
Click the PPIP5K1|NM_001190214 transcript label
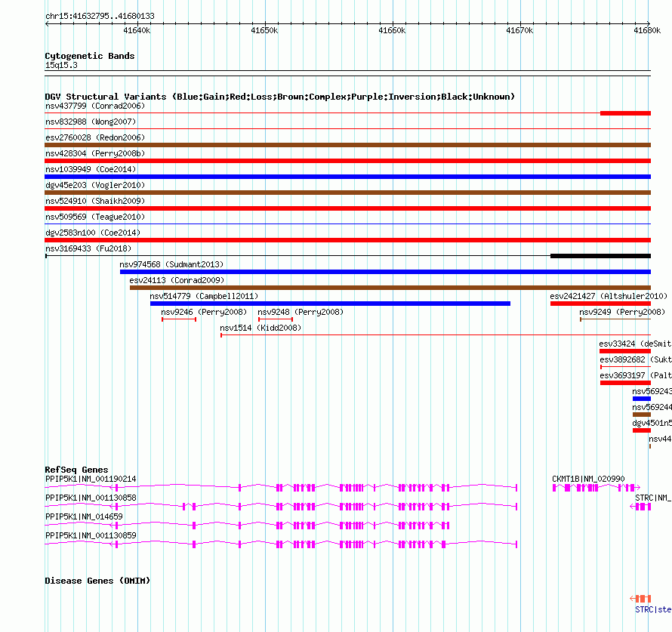coord(91,479)
